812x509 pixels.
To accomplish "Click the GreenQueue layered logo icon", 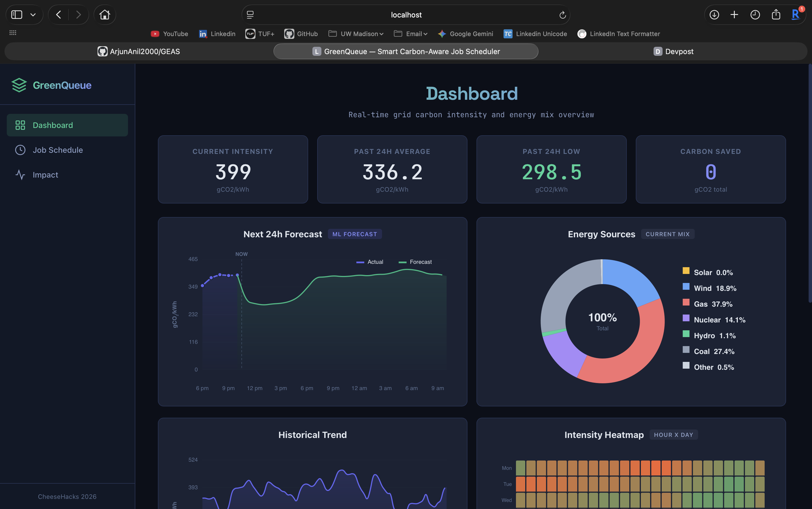I will [x=19, y=85].
